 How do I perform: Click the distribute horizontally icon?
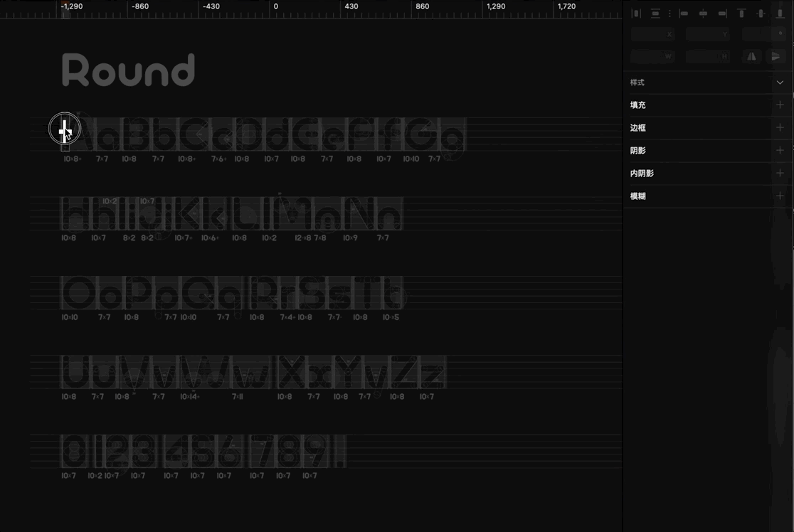coord(637,14)
